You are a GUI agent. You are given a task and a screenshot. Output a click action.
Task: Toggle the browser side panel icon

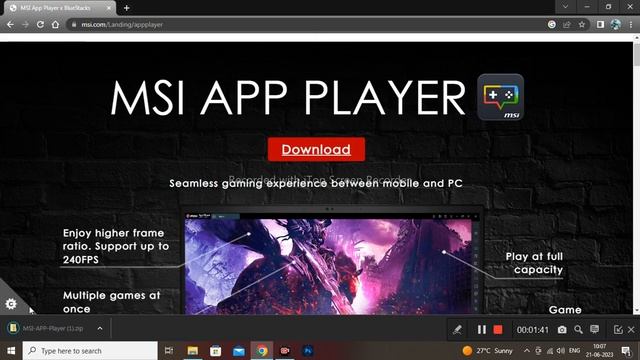coord(600,24)
